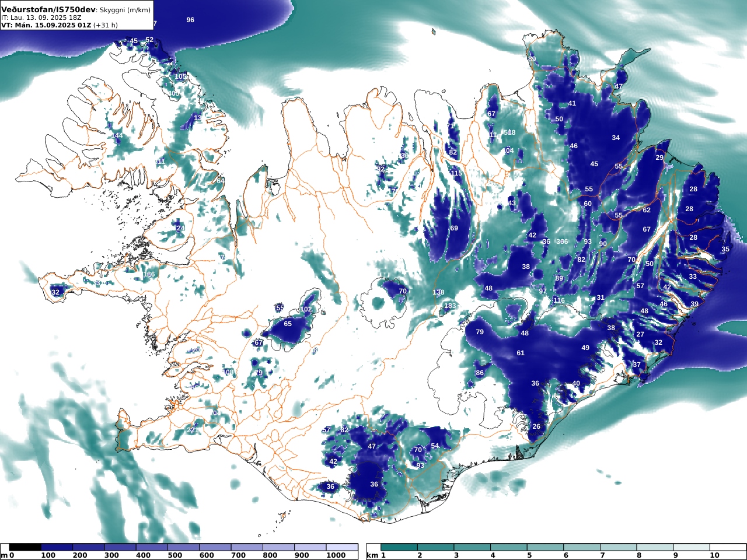Viewport: 747px width, 560px height.
Task: Click visibility value 39
Action: click(x=694, y=304)
